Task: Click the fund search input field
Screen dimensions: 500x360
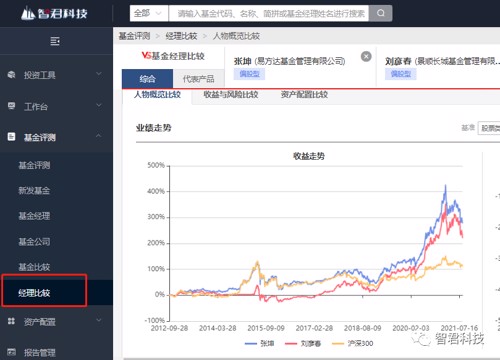Action: coord(269,13)
